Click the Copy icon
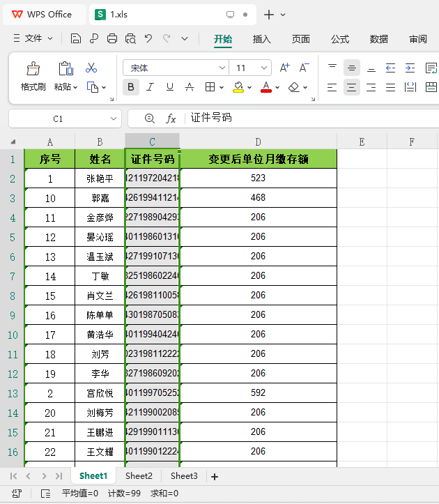The image size is (439, 504). [92, 87]
